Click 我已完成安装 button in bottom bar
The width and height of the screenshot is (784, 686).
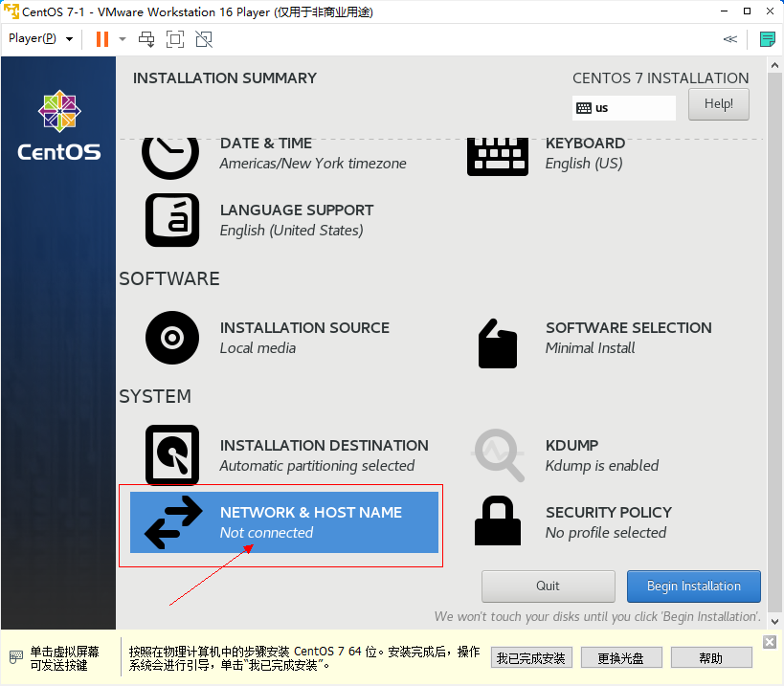click(x=532, y=658)
